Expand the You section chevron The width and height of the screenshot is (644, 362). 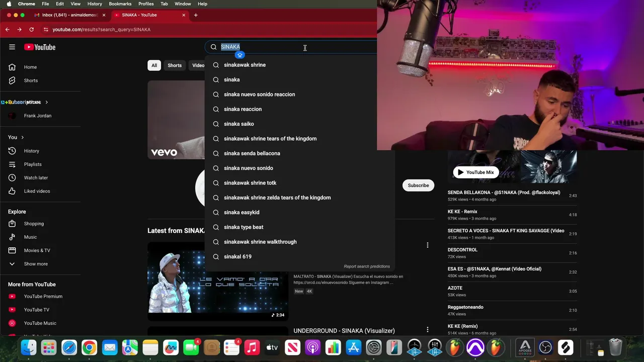(x=22, y=137)
